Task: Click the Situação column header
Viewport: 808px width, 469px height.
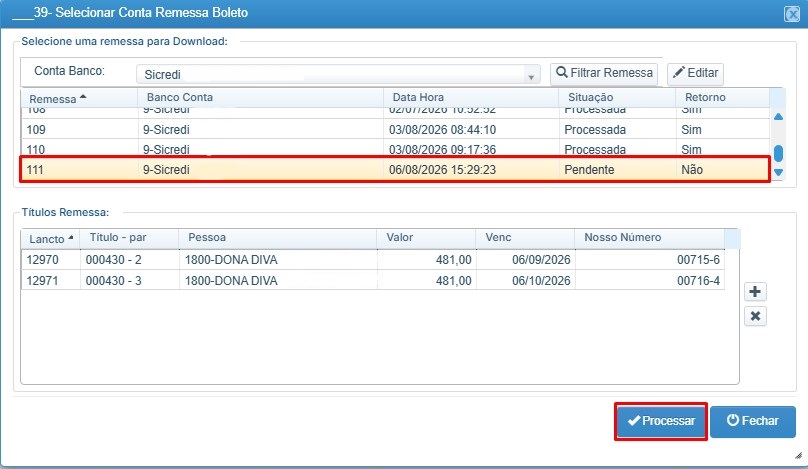Action: click(x=617, y=98)
